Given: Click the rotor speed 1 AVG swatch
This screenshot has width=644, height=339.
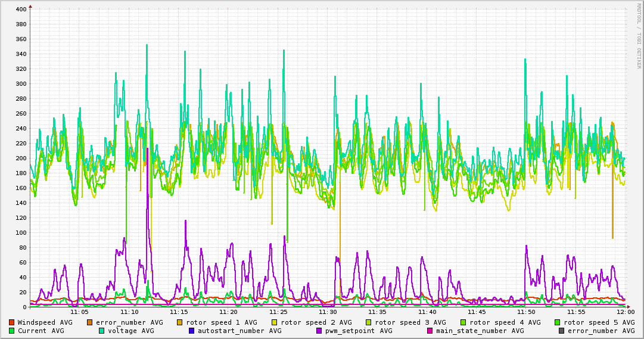Looking at the screenshot, I should tap(180, 322).
